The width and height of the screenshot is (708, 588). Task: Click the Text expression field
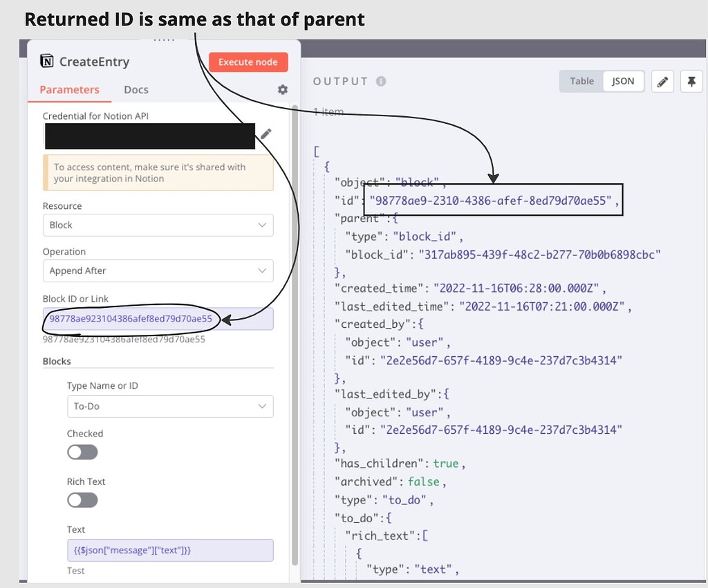click(170, 549)
